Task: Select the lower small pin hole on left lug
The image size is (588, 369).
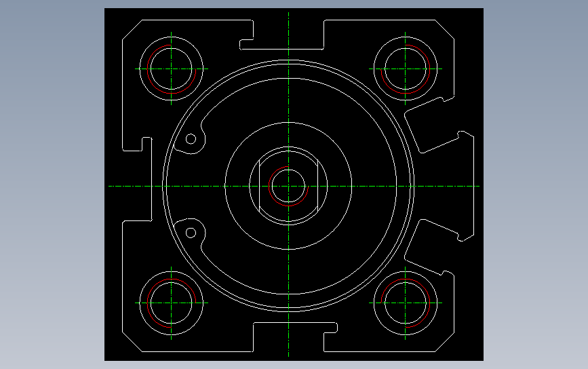Action: point(191,233)
